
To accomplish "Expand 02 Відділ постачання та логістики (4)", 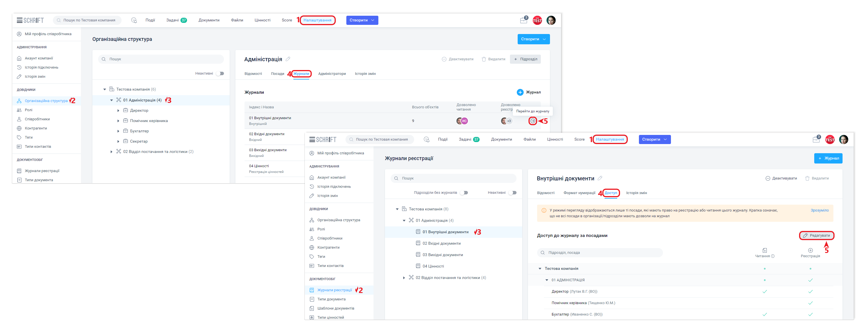I will [x=404, y=278].
